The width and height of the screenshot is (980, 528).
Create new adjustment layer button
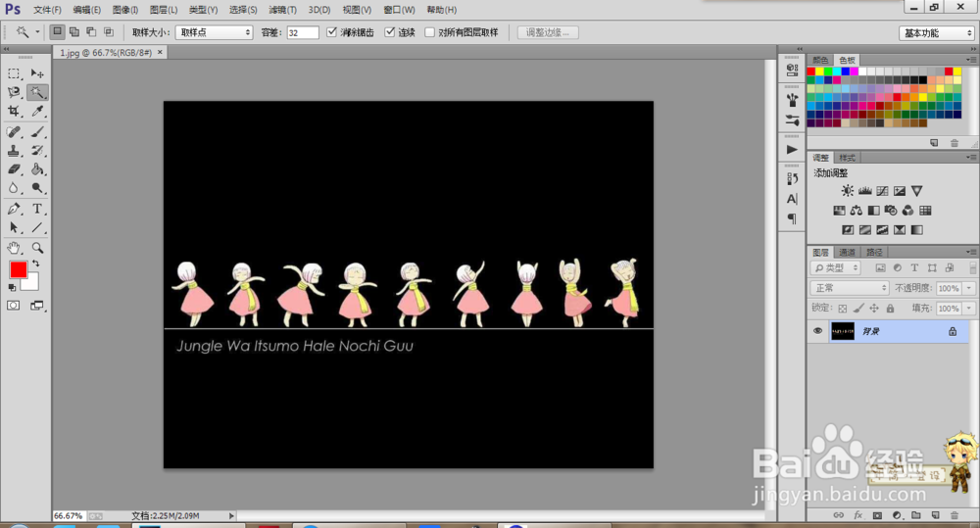click(897, 515)
